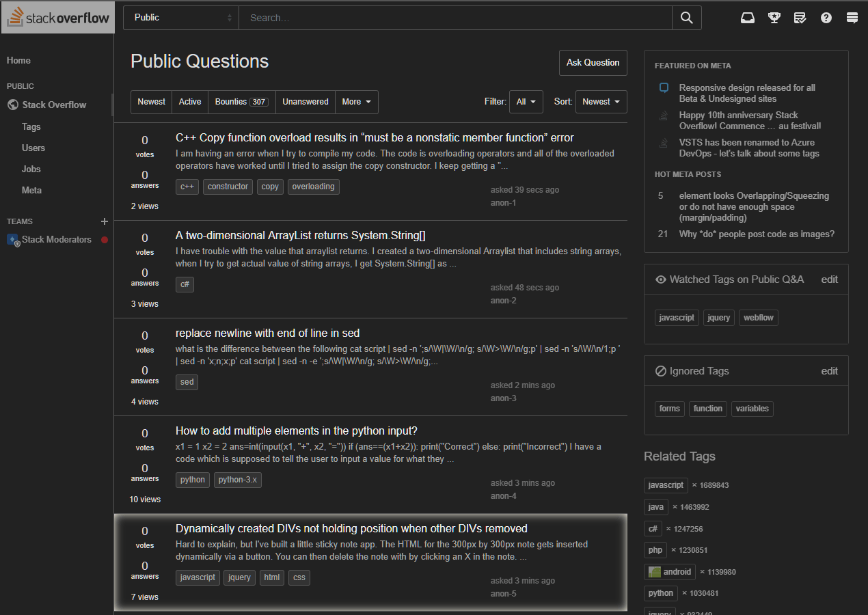Click the plus icon next to Teams
868x615 pixels.
pos(105,221)
